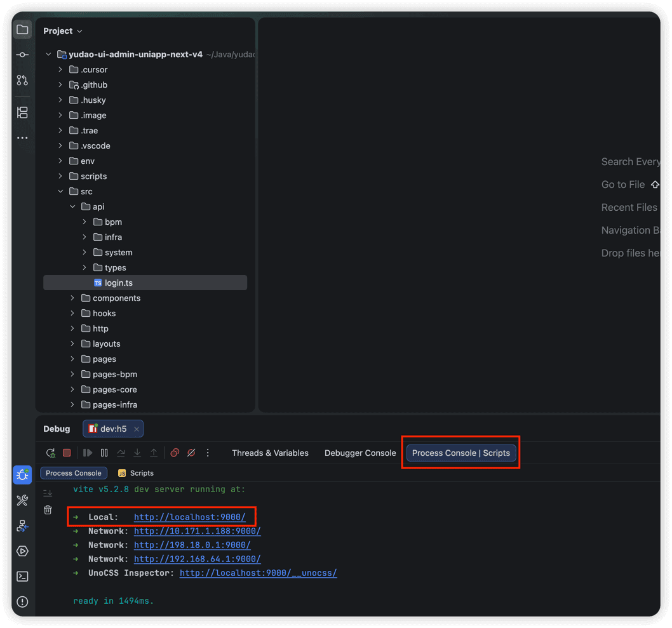The width and height of the screenshot is (672, 628).
Task: Open the UnoCSS Inspector link
Action: (259, 573)
